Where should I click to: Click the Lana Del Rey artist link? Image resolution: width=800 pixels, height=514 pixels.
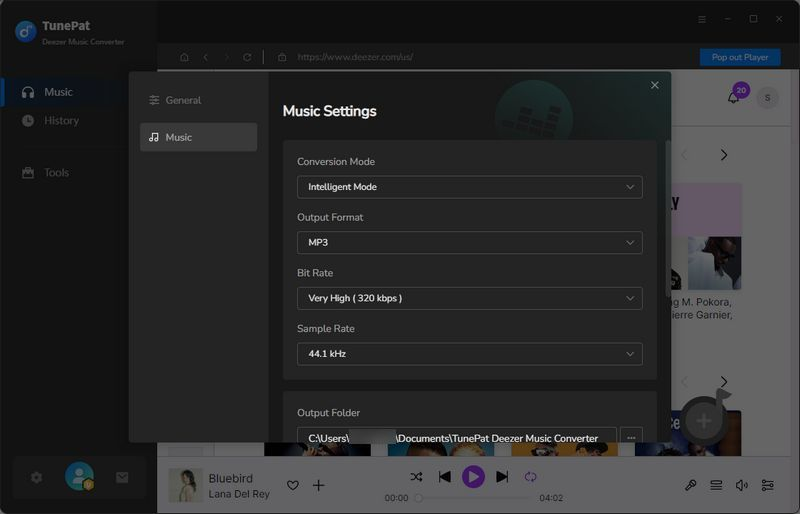click(x=239, y=494)
